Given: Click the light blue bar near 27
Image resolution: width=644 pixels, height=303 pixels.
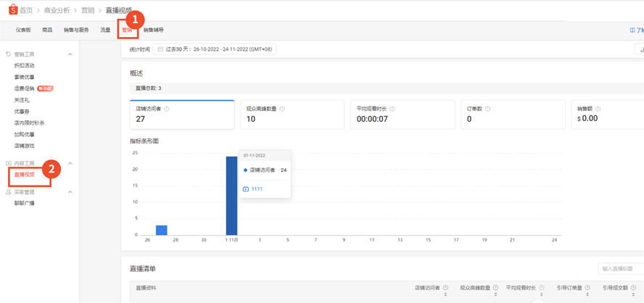Looking at the screenshot, I should click(162, 230).
